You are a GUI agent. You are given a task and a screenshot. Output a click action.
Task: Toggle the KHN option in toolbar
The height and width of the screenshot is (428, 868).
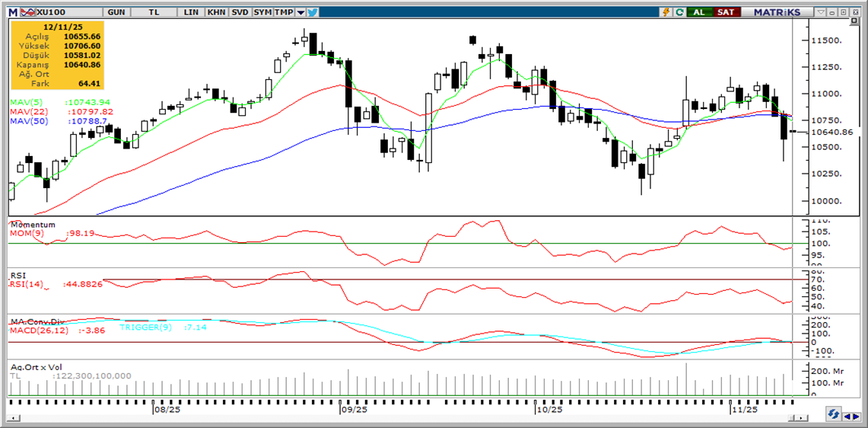click(x=216, y=12)
